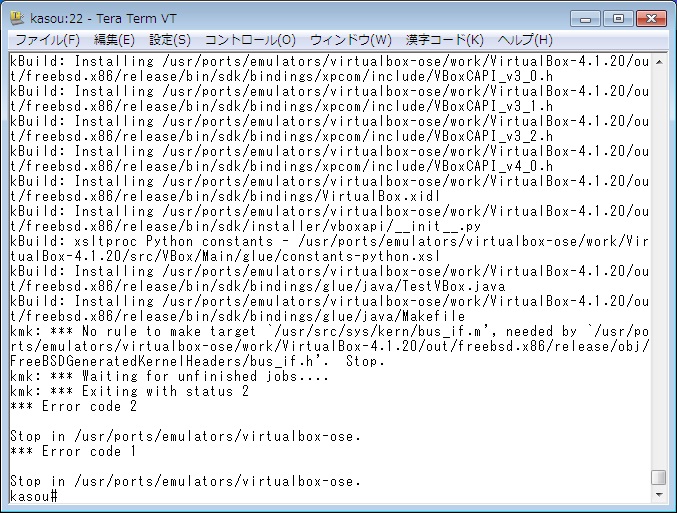Screen dimensions: 677x513
Task: Click the path ending VBoxCAPI_v3_0.h
Action: pos(281,76)
